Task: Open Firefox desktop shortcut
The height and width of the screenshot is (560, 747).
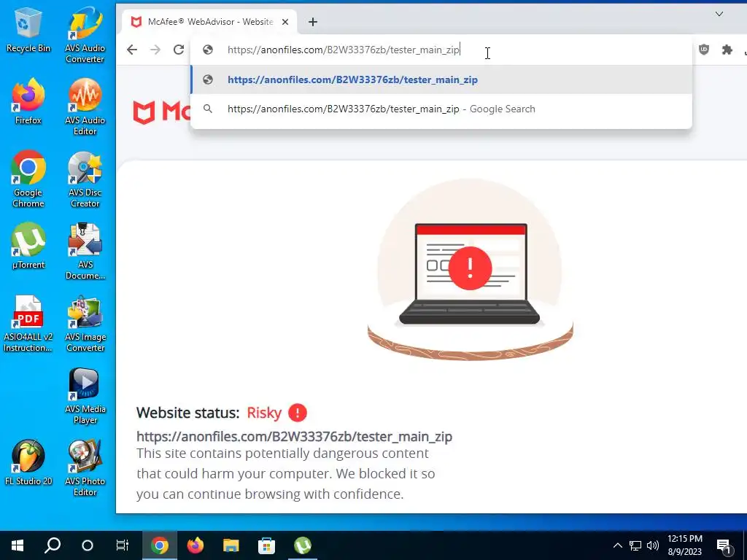Action: 28,102
